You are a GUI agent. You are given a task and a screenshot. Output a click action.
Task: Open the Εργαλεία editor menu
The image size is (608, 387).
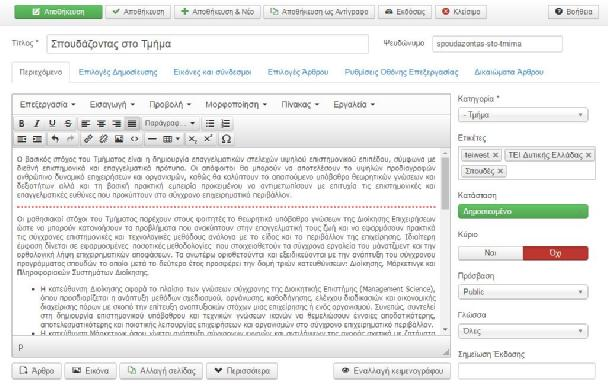pyautogui.click(x=354, y=105)
